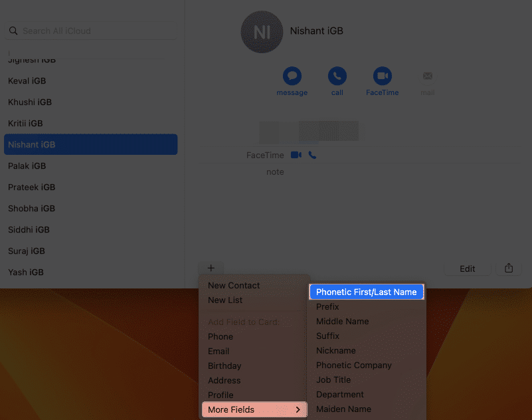The image size is (532, 420).
Task: Click the message bubble icon
Action: pos(292,76)
